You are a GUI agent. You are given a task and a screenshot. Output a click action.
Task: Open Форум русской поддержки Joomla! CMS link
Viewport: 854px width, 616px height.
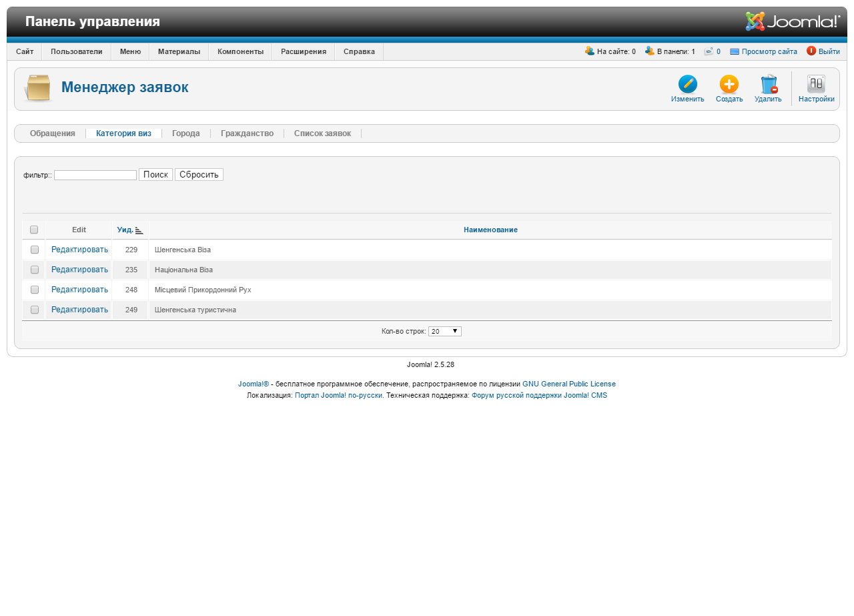pos(539,395)
